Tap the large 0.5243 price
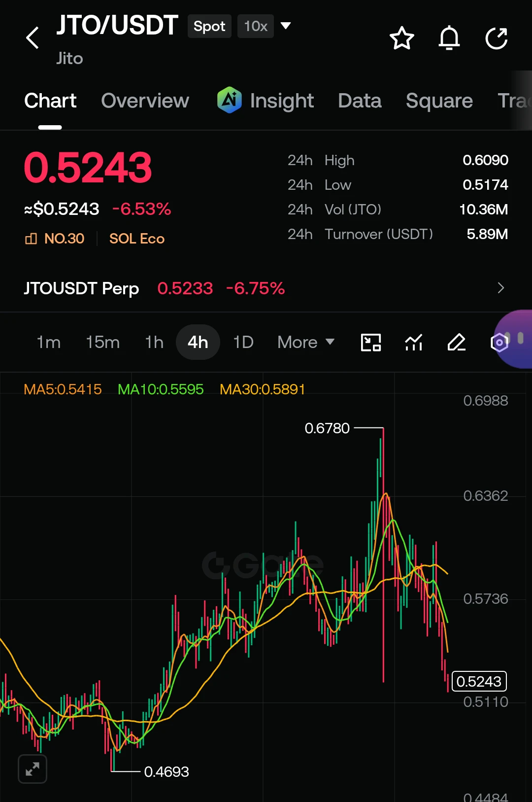 coord(88,168)
